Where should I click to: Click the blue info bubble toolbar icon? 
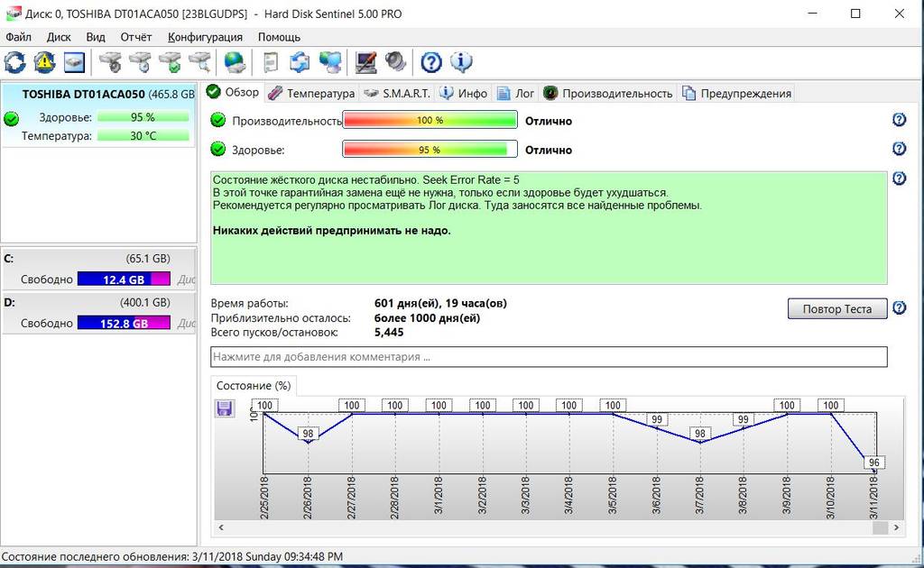(461, 62)
